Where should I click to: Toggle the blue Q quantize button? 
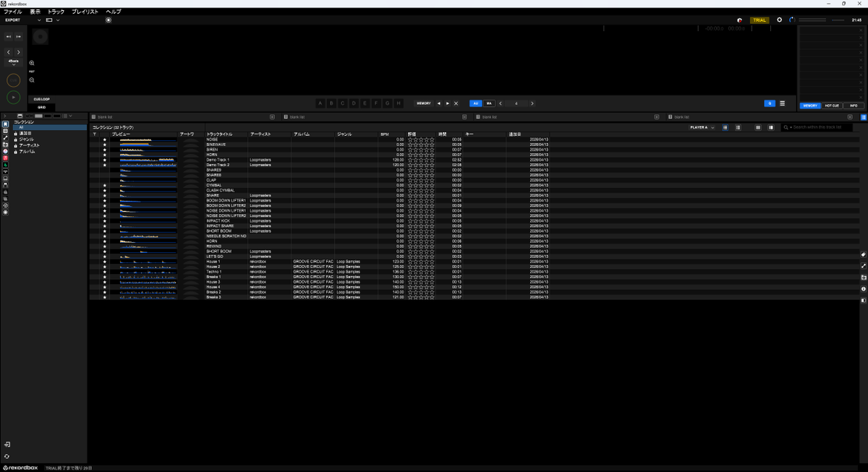(x=770, y=103)
